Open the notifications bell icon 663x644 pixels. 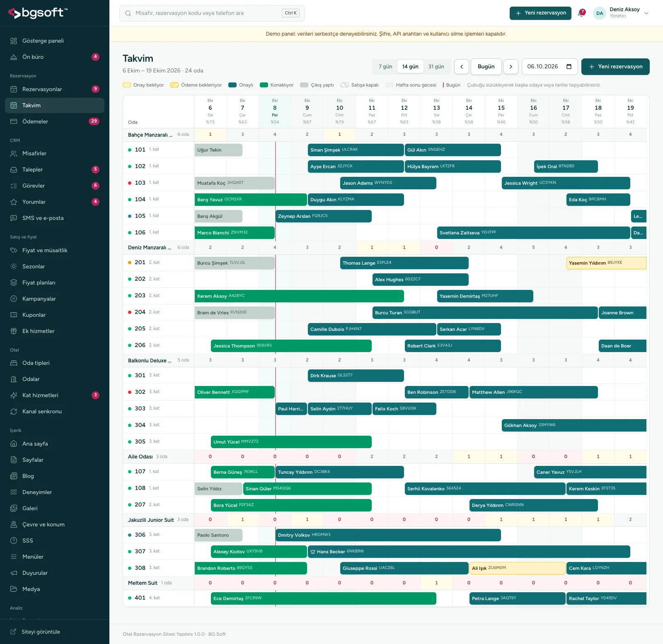pyautogui.click(x=582, y=13)
